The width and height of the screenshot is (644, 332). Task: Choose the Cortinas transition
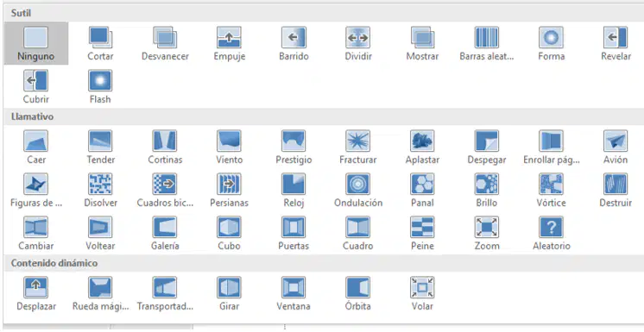click(x=165, y=147)
